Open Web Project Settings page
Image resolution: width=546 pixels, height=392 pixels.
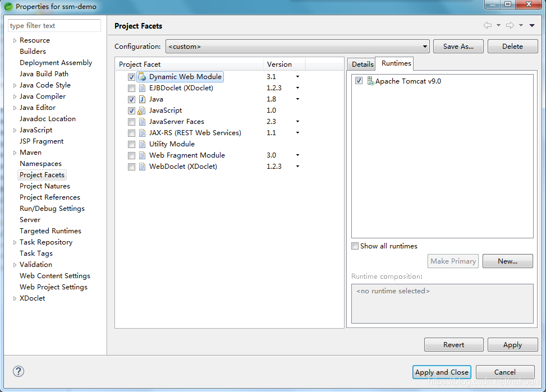(x=53, y=287)
